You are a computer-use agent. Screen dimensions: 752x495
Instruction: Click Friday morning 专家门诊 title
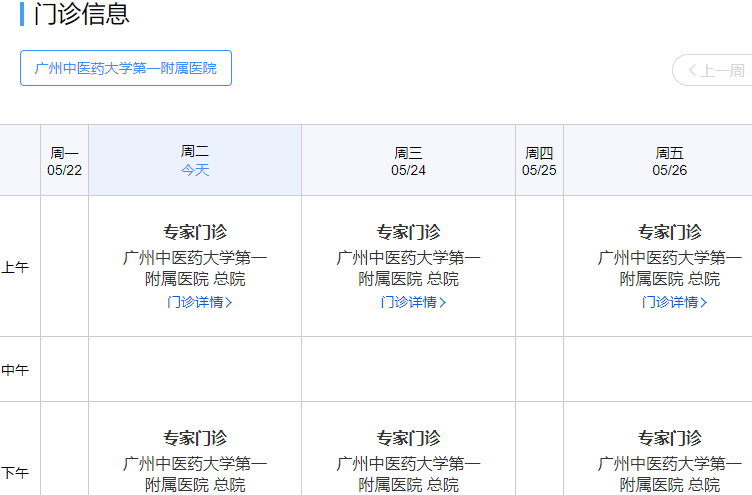(x=670, y=232)
